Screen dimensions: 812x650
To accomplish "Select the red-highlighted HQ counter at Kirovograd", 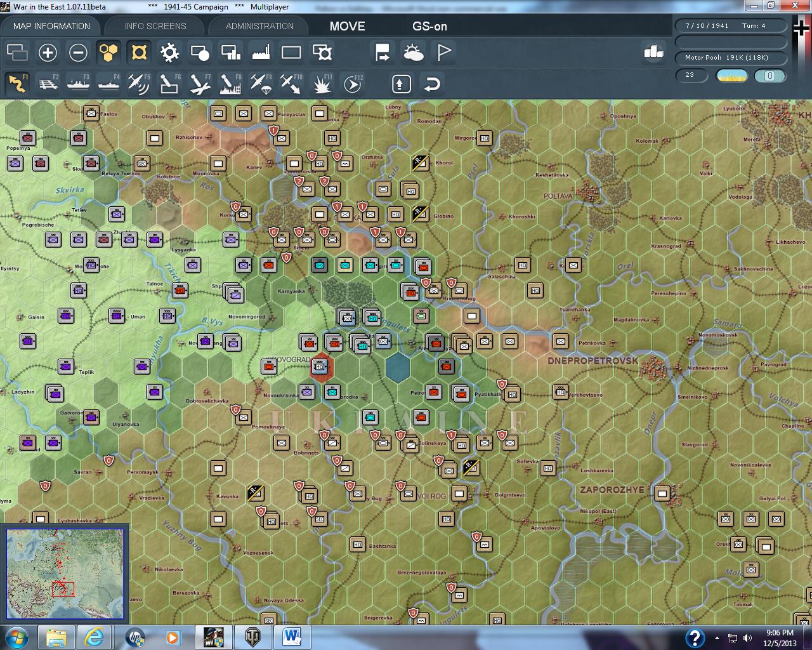I will coord(320,366).
